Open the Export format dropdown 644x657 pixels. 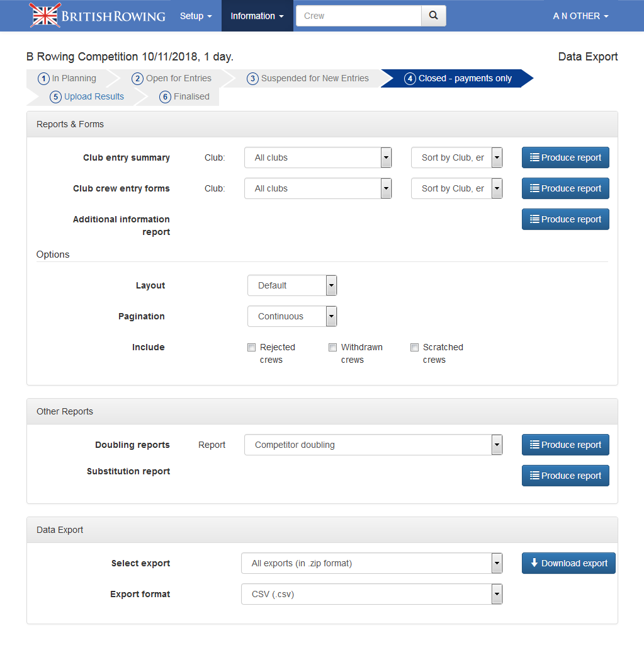371,594
